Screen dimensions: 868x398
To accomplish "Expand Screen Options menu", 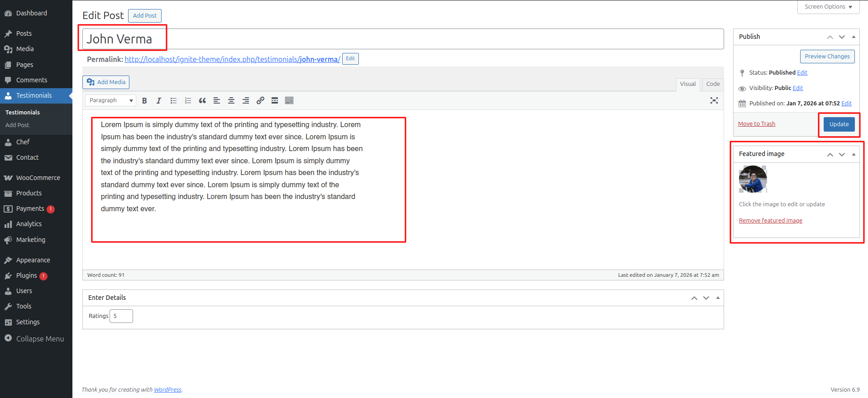I will (x=828, y=7).
